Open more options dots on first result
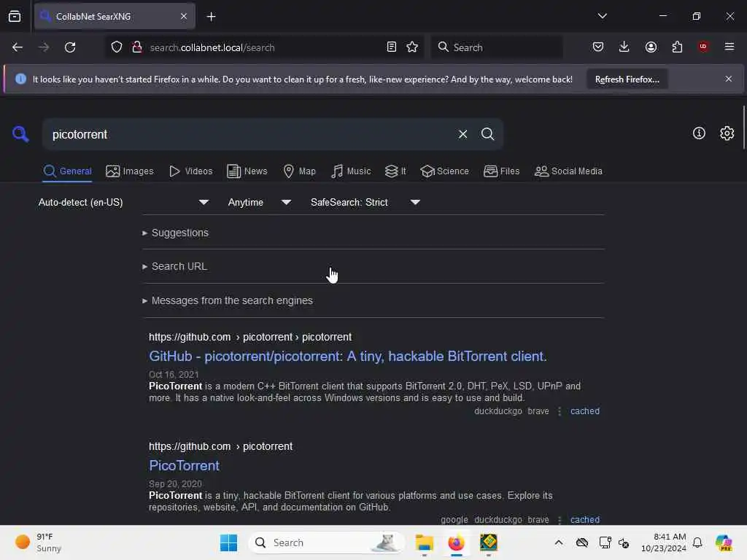Viewport: 747px width, 560px height. pos(560,411)
